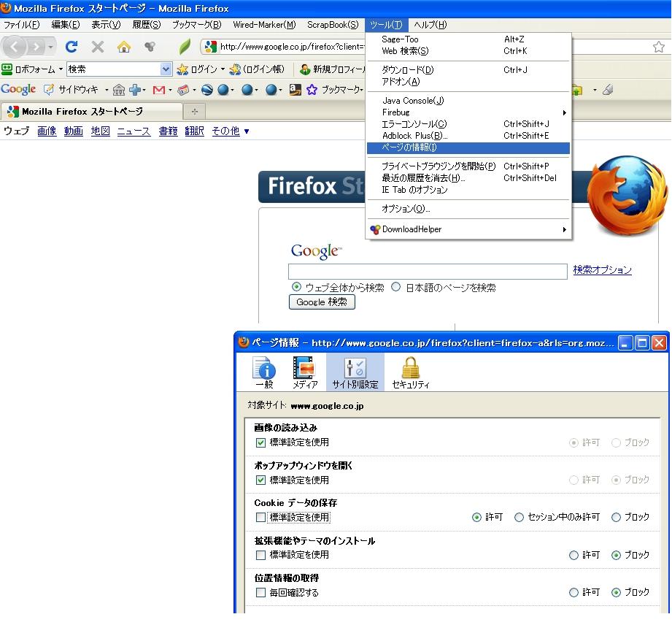672x625 pixels.
Task: Open the ニュース link on Google page
Action: [134, 131]
